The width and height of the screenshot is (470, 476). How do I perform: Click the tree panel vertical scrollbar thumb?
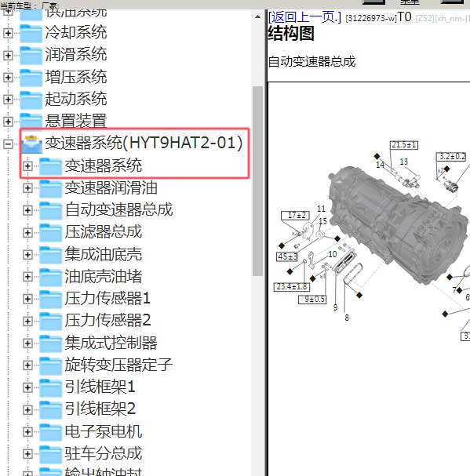(257, 181)
